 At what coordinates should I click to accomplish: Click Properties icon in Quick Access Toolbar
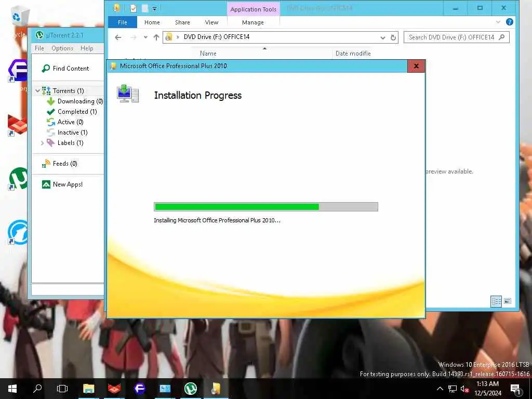click(134, 8)
